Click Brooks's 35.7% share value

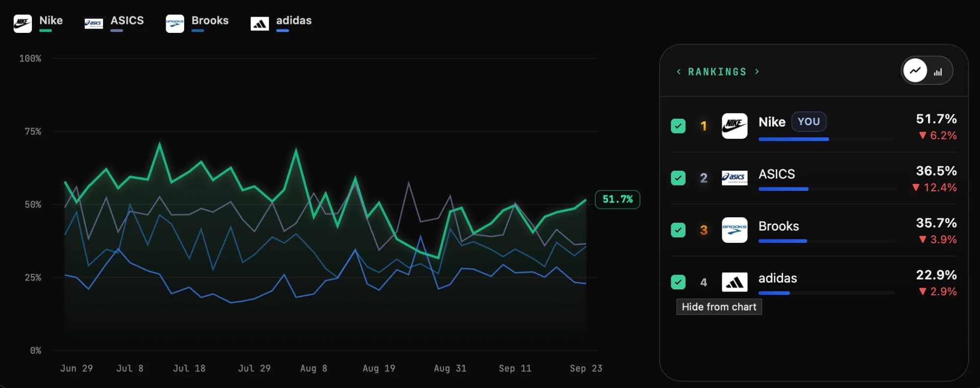pos(936,223)
